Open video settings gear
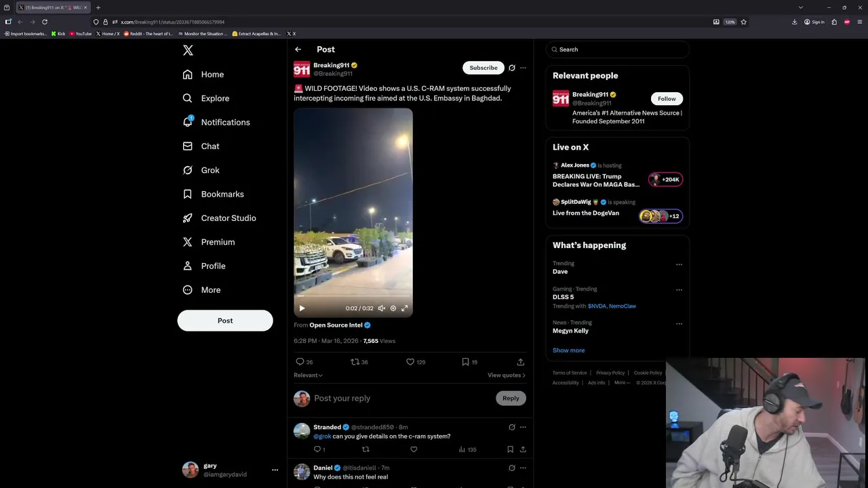Screen dimensions: 868x488 coord(393,308)
